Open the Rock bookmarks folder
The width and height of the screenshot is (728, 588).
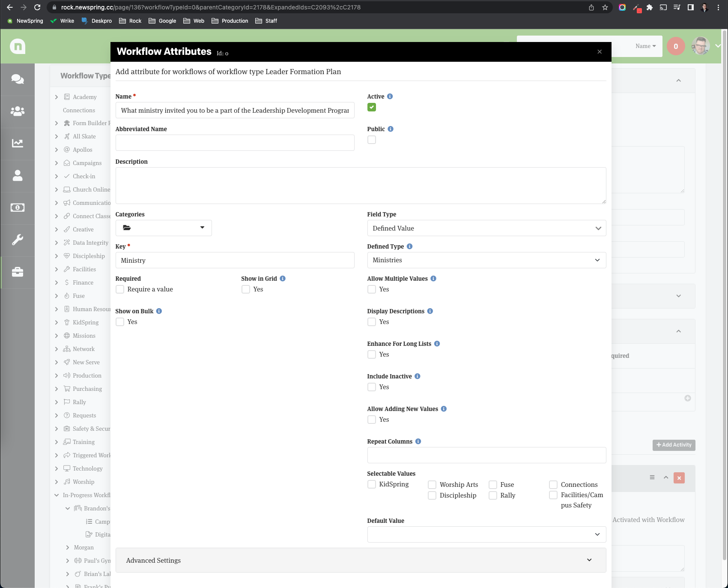coord(130,21)
